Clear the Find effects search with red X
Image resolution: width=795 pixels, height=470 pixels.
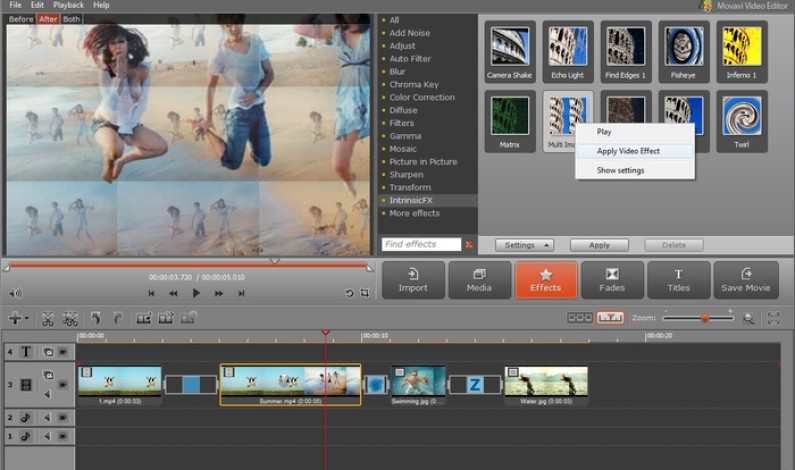pyautogui.click(x=469, y=245)
